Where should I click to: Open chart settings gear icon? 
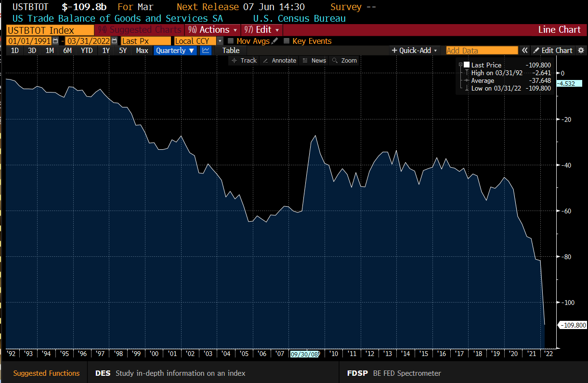[x=581, y=51]
